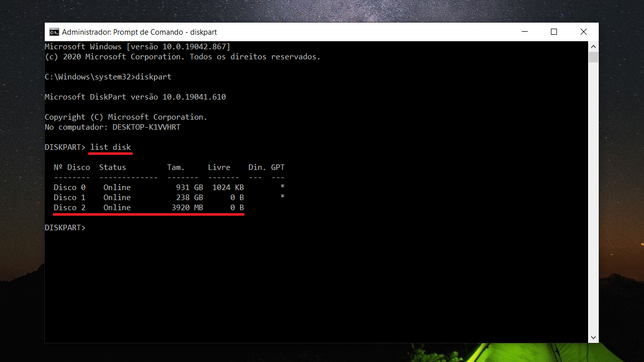This screenshot has width=644, height=362.
Task: Minimize the Prompt de Comando window
Action: point(525,32)
